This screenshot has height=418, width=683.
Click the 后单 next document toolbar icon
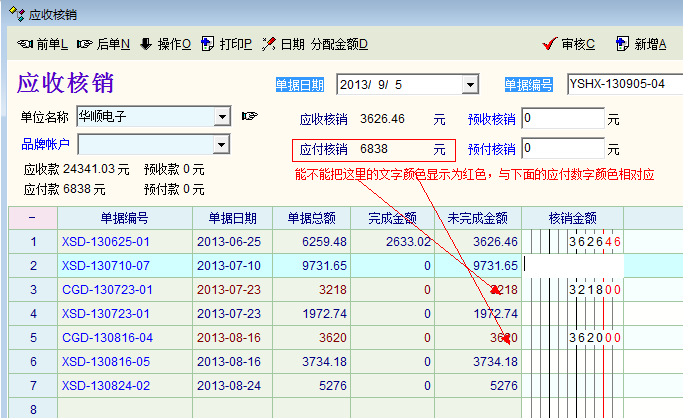pos(85,44)
